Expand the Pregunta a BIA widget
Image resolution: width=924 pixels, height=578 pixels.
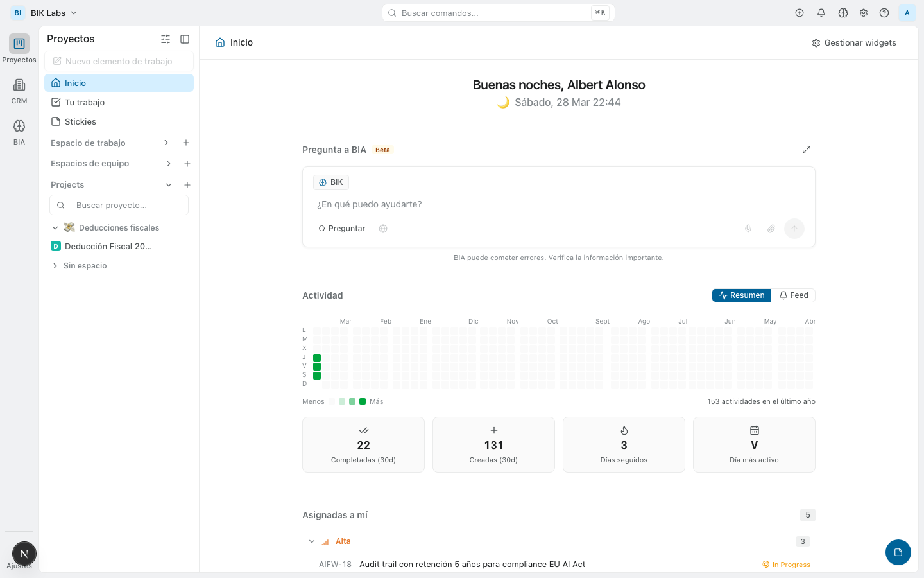pyautogui.click(x=807, y=150)
